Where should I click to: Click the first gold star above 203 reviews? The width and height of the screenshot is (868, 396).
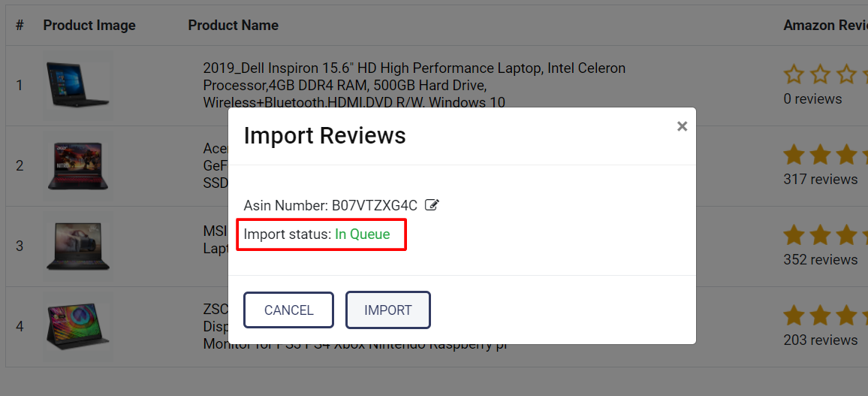click(x=794, y=316)
